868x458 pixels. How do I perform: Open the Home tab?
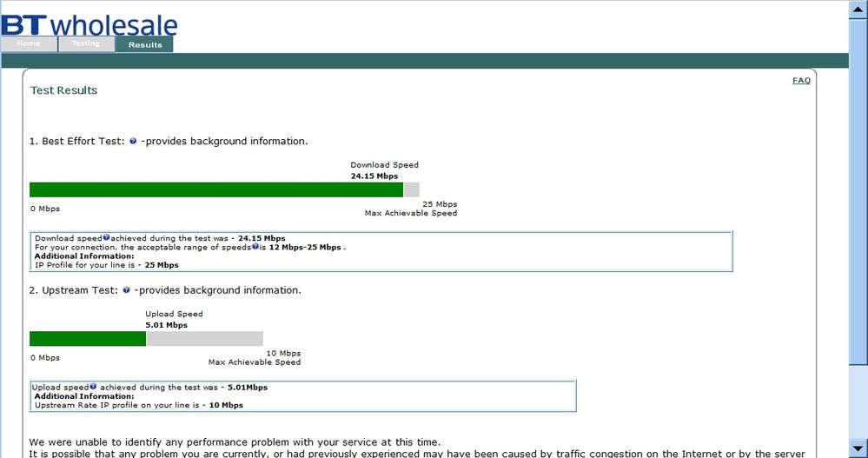pos(29,43)
